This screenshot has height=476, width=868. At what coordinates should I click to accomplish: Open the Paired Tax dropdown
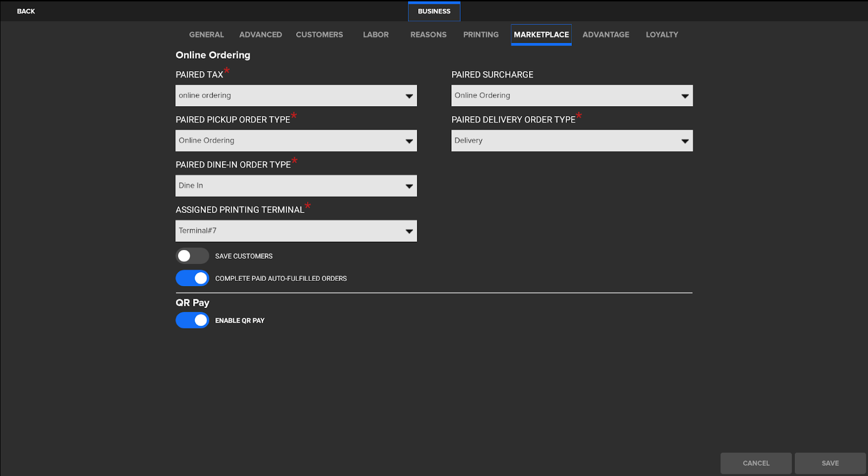pyautogui.click(x=296, y=95)
